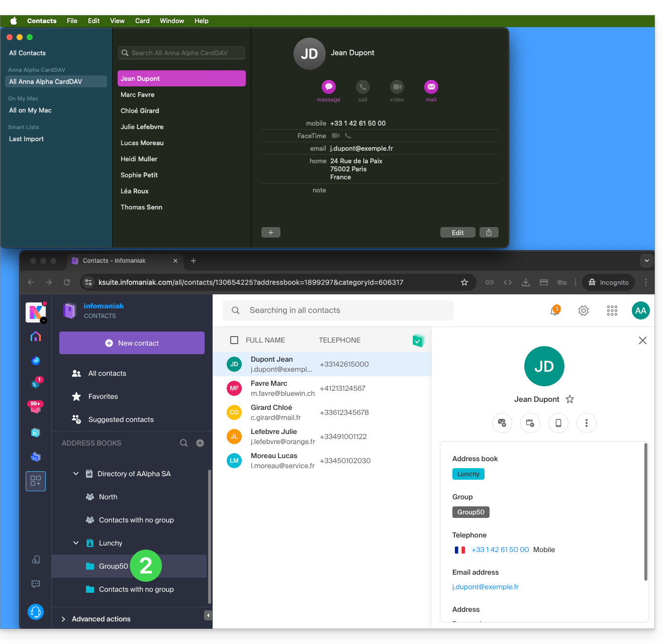Open the Card menu in menu bar
Viewport: 670px width, 644px height.
tap(142, 21)
